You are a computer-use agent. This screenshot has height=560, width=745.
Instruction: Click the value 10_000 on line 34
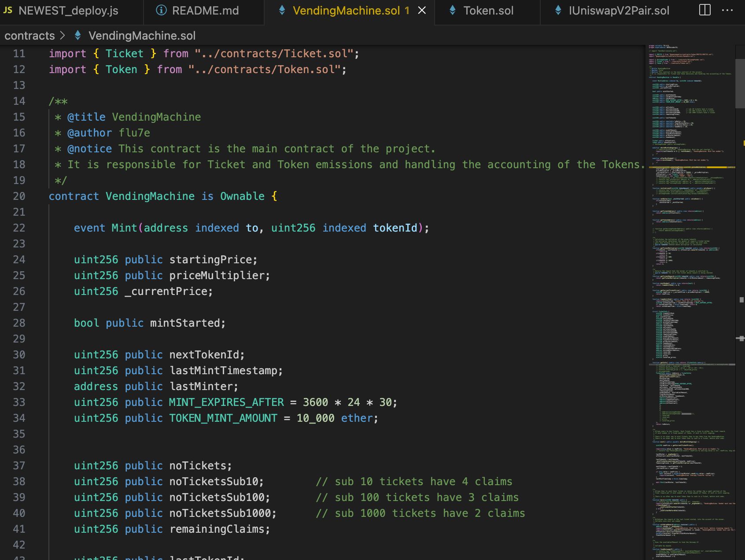point(315,418)
